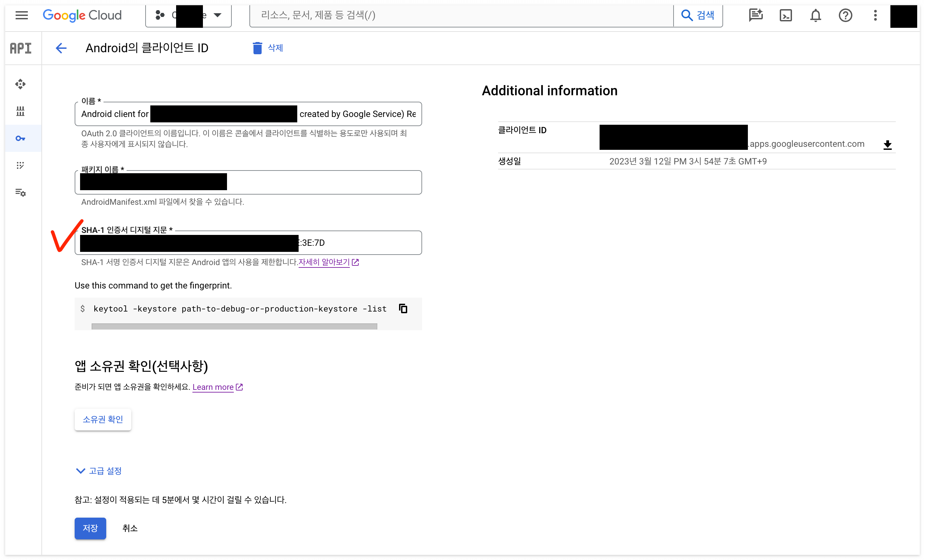
Task: Open the Gemini chat assist icon
Action: pyautogui.click(x=755, y=15)
